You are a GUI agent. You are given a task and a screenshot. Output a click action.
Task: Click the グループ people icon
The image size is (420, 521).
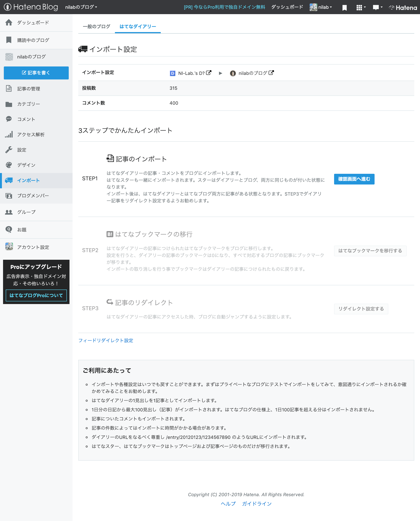click(x=9, y=212)
